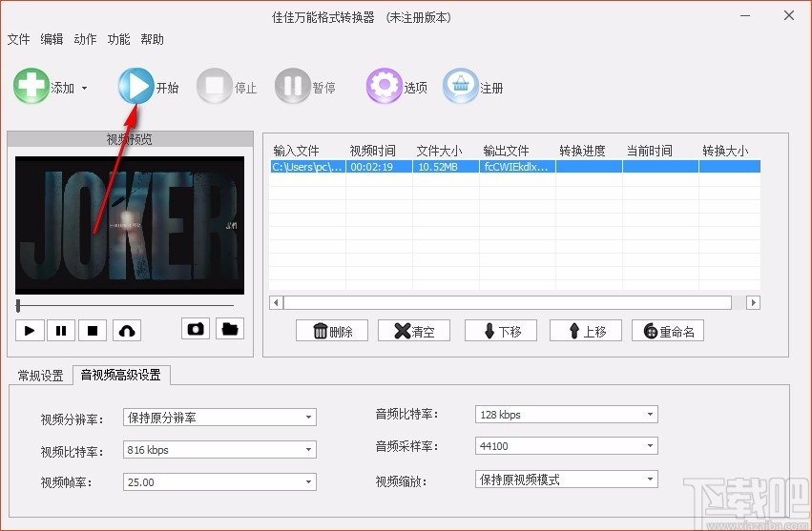Image resolution: width=812 pixels, height=531 pixels.
Task: Switch to the 常规设置 tab
Action: (40, 376)
